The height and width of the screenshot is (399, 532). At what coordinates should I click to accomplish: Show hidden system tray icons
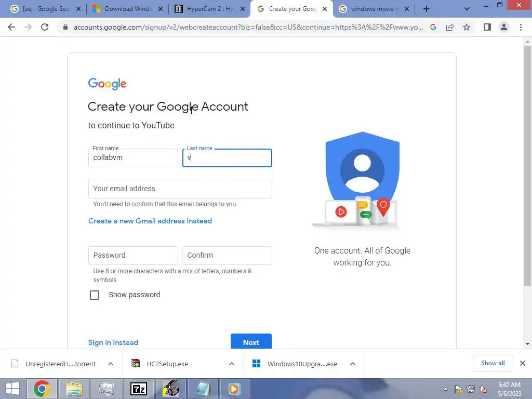tap(445, 389)
